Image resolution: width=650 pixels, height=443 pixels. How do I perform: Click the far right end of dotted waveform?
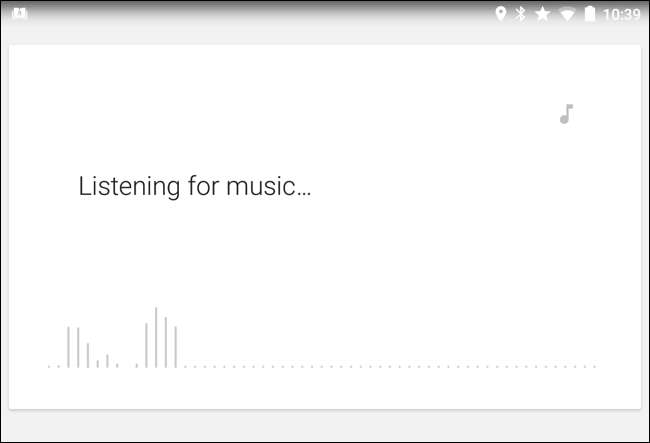coord(595,366)
